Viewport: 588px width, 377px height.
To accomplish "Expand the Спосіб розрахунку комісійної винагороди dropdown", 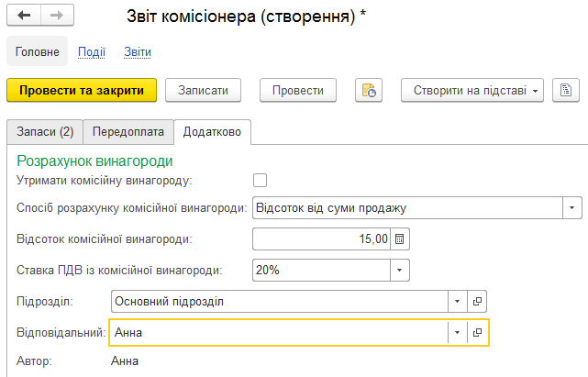I will (x=571, y=208).
